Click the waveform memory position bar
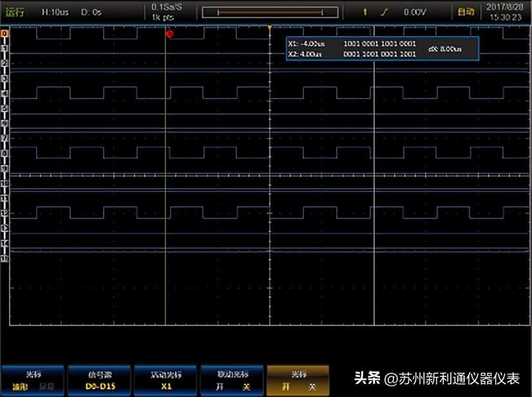Image resolution: width=532 pixels, height=397 pixels. (x=270, y=12)
